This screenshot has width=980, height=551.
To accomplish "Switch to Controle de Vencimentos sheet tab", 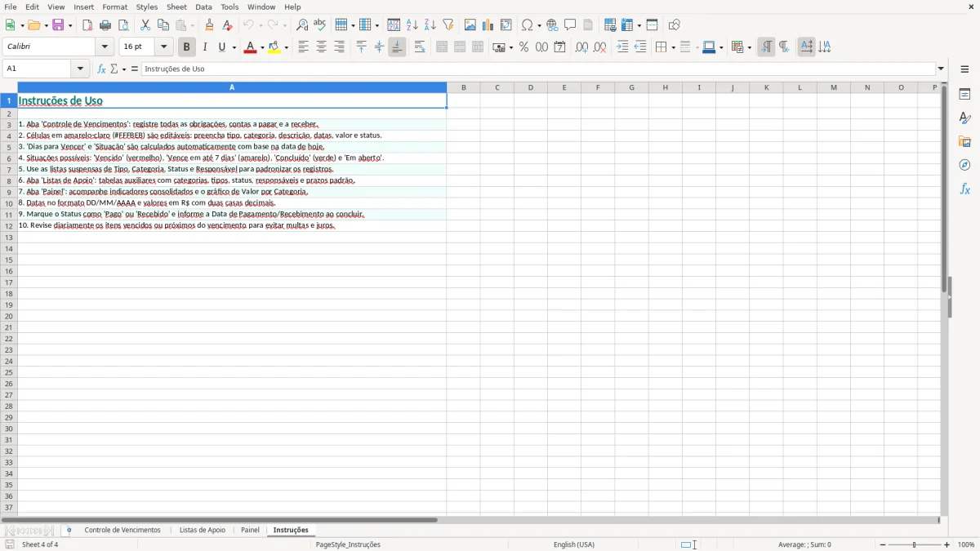I will tap(122, 530).
